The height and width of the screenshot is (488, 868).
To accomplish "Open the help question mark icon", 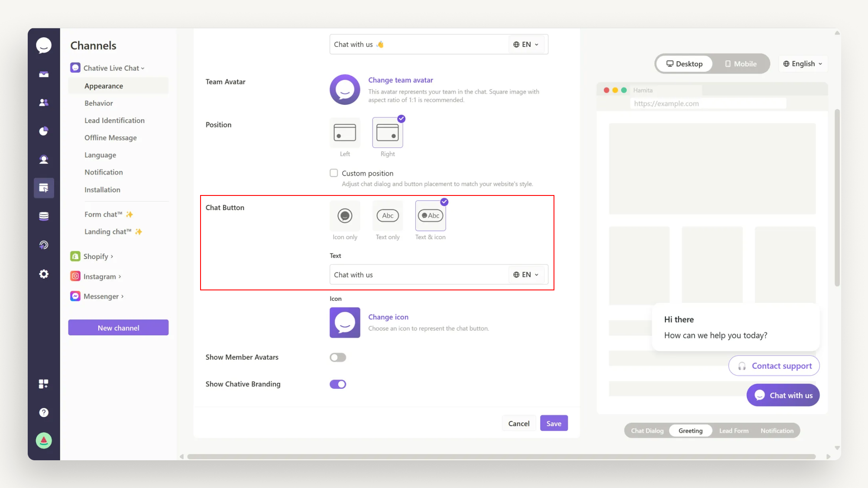I will click(x=44, y=412).
